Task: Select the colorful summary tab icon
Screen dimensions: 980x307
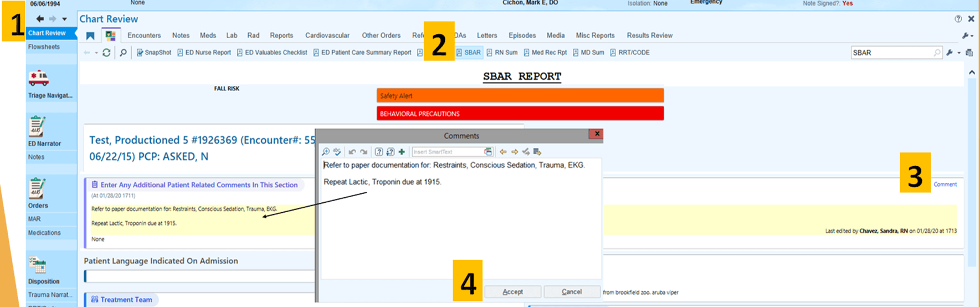Action: click(110, 36)
